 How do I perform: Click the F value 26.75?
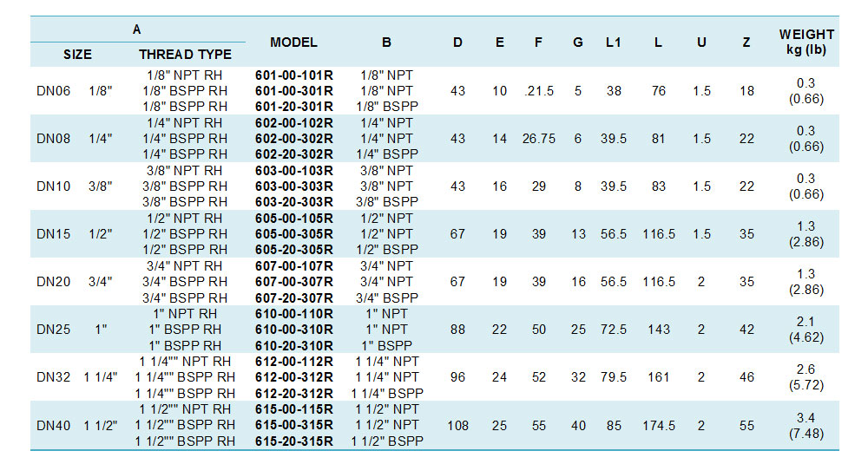pyautogui.click(x=539, y=138)
